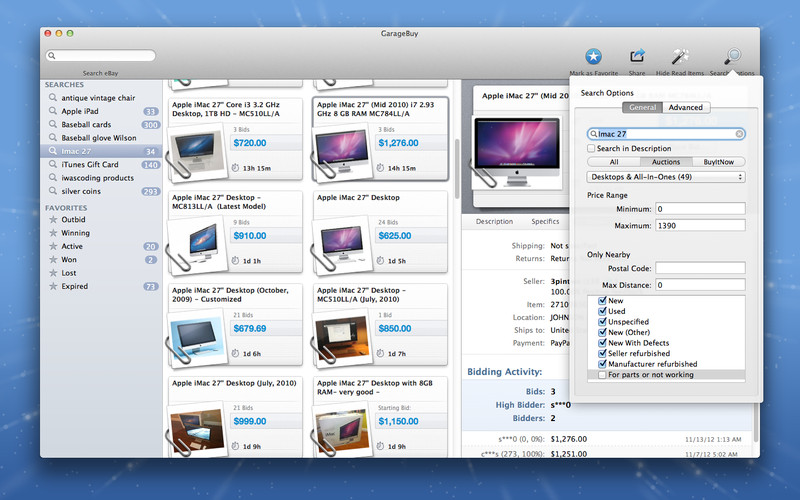Open Search Options magnifier icon
Screen dimensions: 800x500
pyautogui.click(x=732, y=56)
